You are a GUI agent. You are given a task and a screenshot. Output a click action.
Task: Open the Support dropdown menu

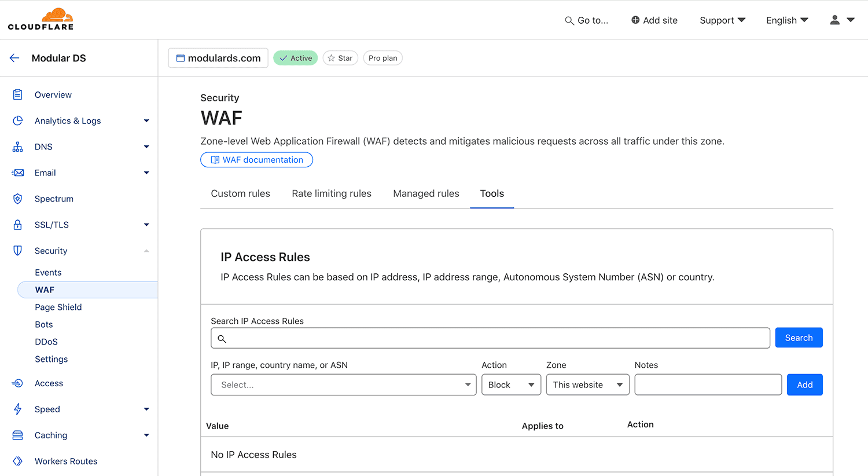pos(722,20)
